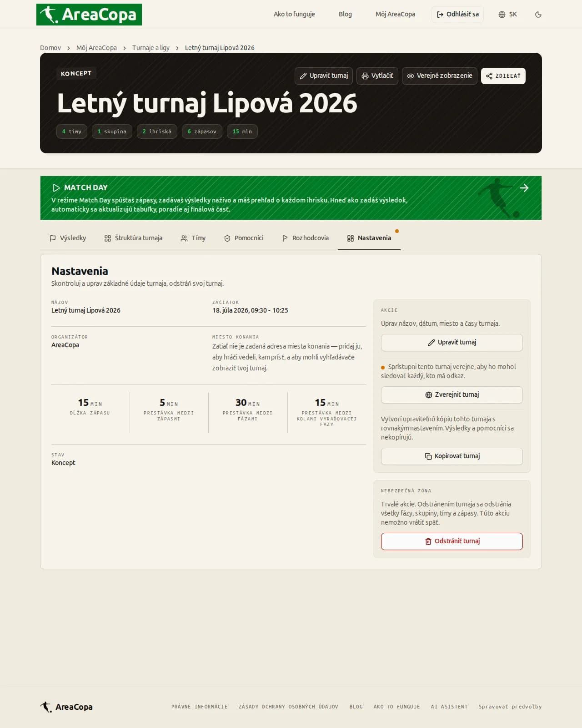Click the Odhlásiť sa button

click(x=457, y=15)
